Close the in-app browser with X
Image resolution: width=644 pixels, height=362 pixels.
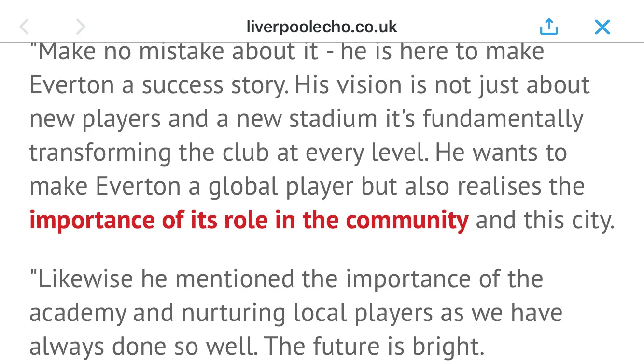coord(602,27)
